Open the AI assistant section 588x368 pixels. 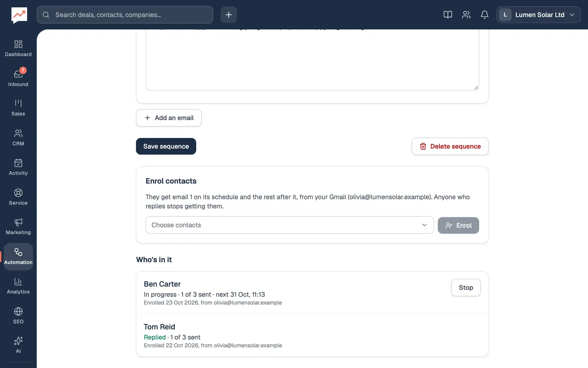tap(18, 345)
